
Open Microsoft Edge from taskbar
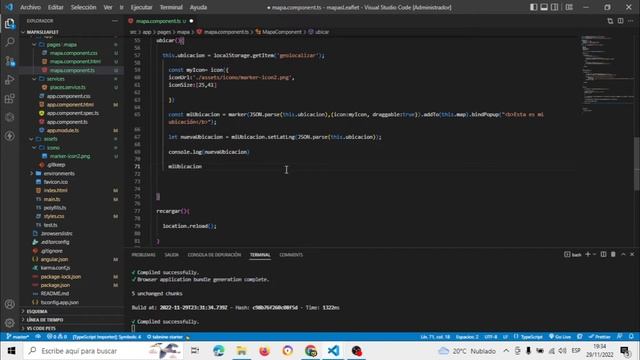click(x=218, y=351)
